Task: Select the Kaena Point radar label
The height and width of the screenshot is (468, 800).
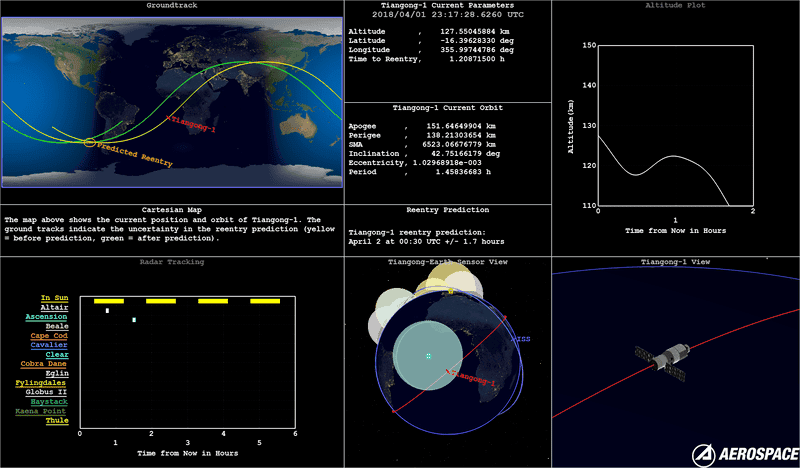Action: 41,411
